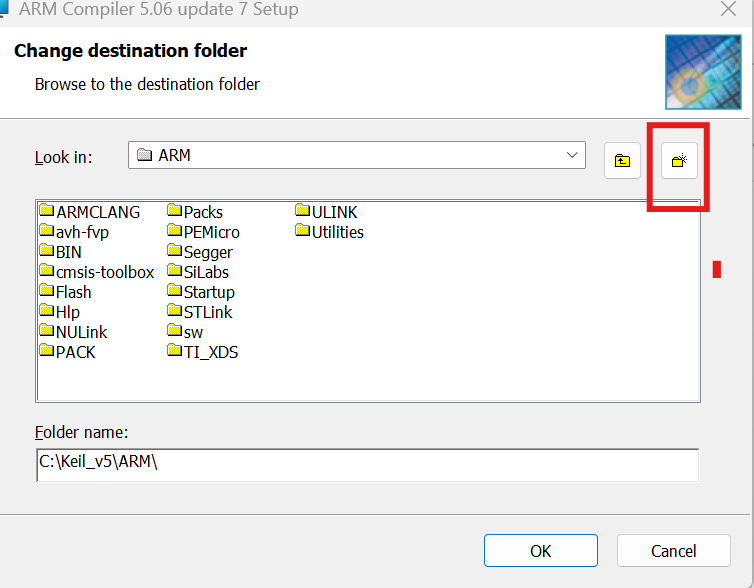
Task: Confirm with the OK button
Action: point(540,550)
